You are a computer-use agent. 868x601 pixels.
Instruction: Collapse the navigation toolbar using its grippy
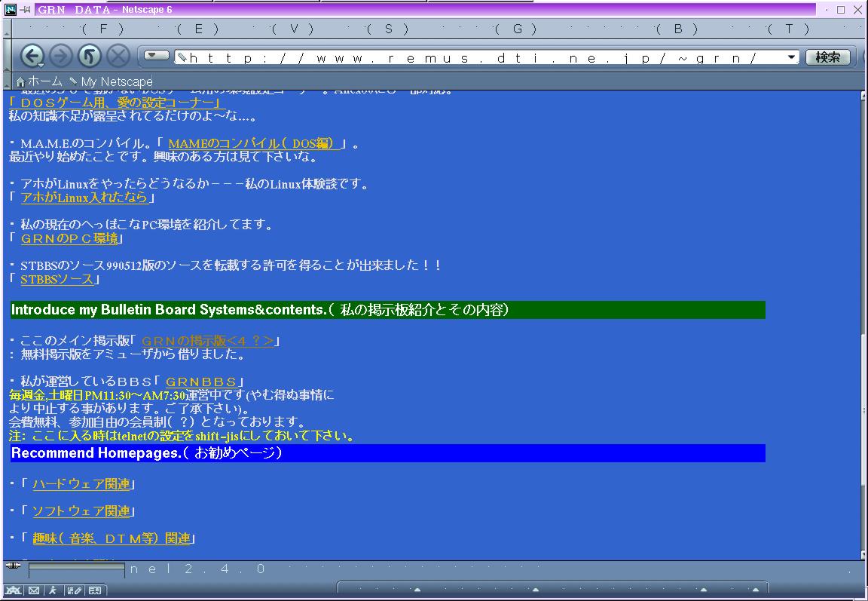point(8,57)
